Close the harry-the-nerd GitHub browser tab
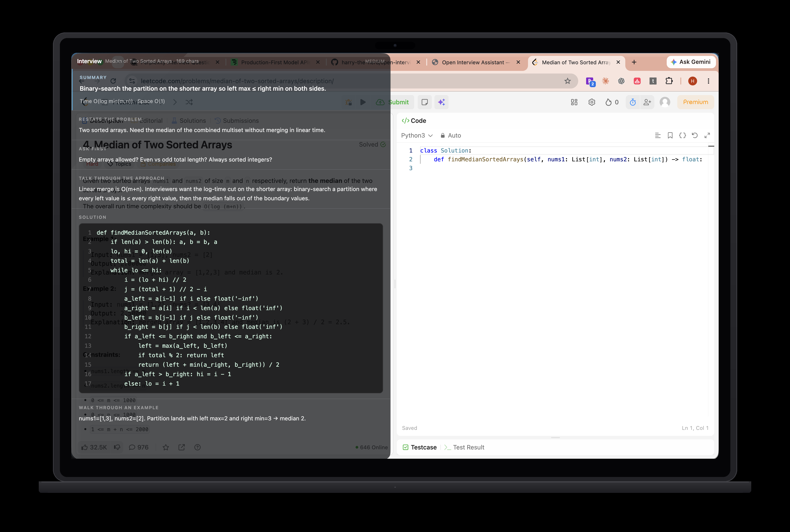This screenshot has width=790, height=532. pyautogui.click(x=418, y=63)
